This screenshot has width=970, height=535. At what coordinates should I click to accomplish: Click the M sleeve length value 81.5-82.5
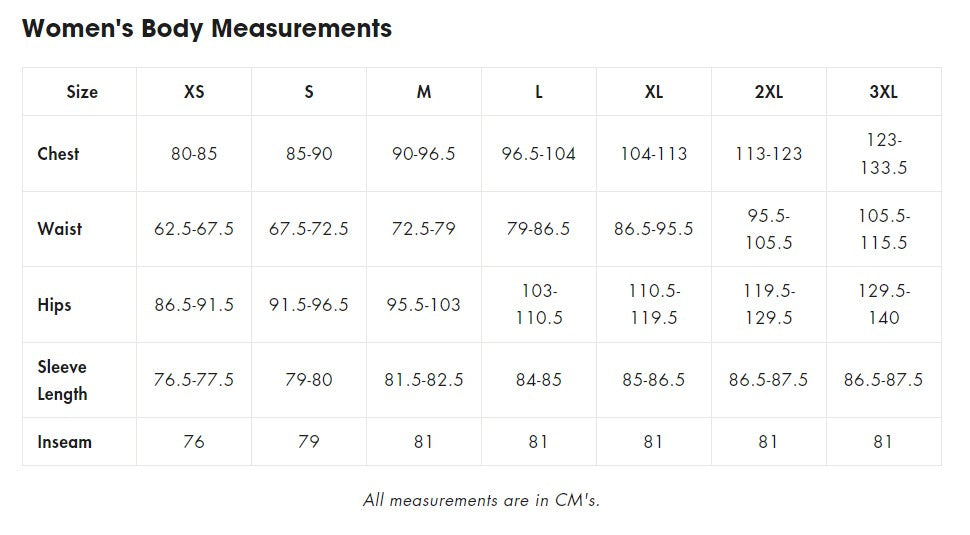point(424,380)
